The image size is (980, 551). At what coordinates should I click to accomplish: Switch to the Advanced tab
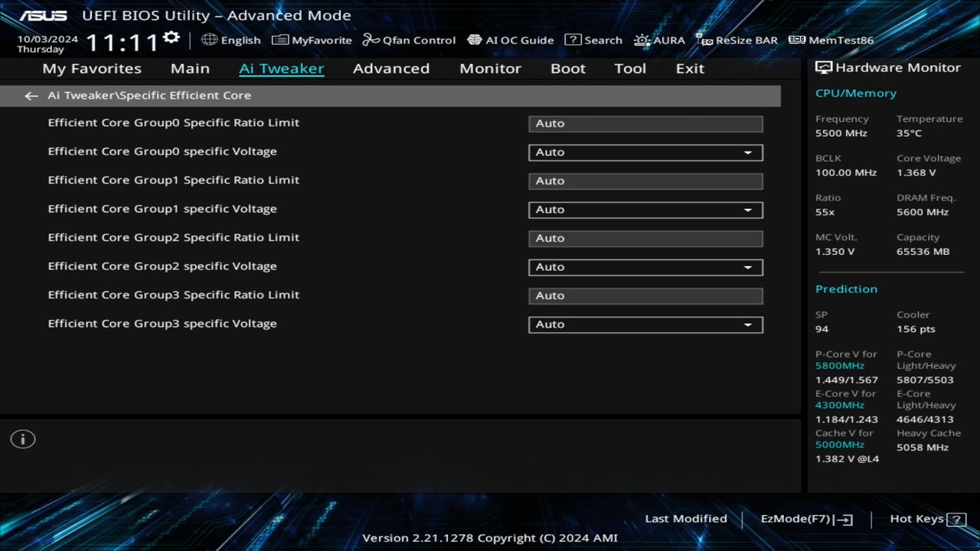391,68
